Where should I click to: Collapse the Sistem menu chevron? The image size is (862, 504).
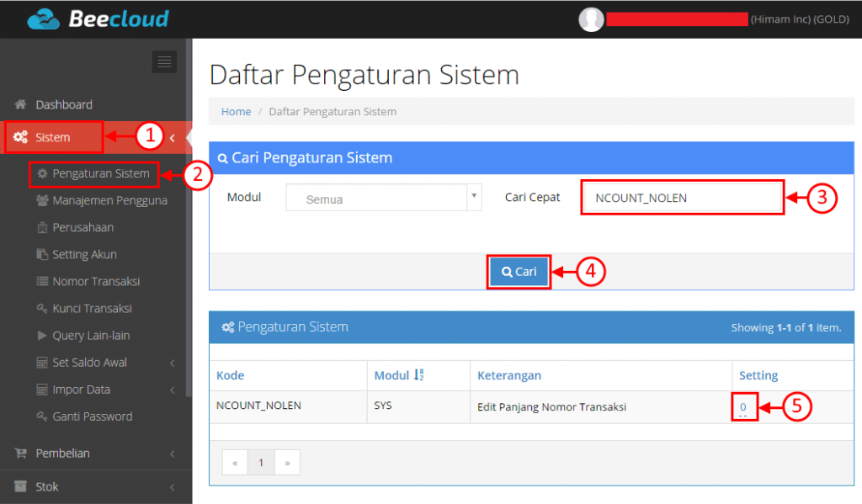[172, 137]
